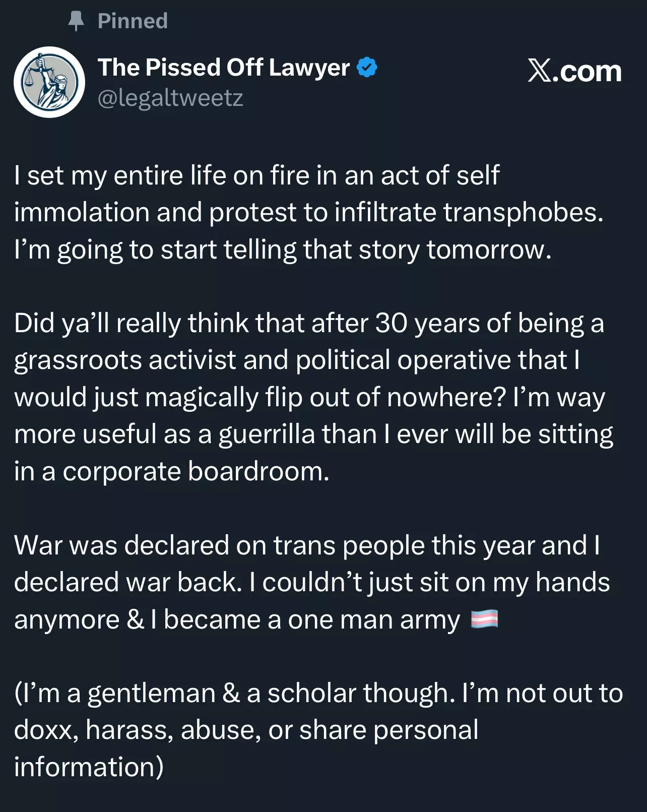Open the @legaltweetz handle link
Screen dimensions: 647x812
[170, 98]
